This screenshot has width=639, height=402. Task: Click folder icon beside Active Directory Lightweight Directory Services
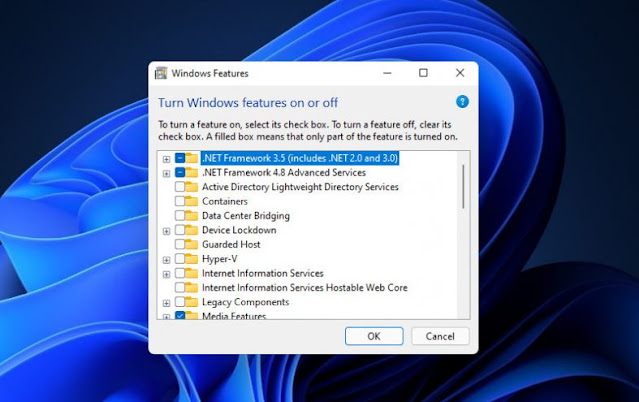click(x=192, y=187)
